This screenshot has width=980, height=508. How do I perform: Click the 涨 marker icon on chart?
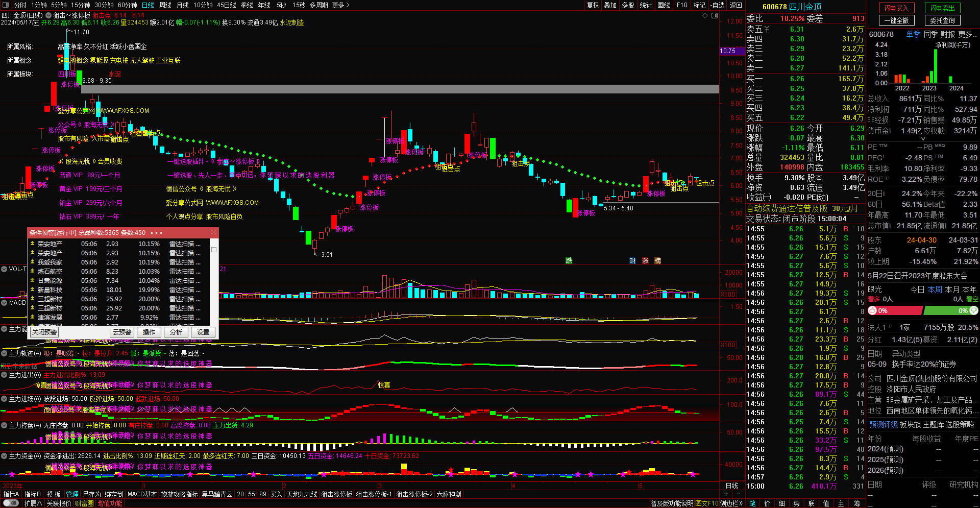coord(645,261)
